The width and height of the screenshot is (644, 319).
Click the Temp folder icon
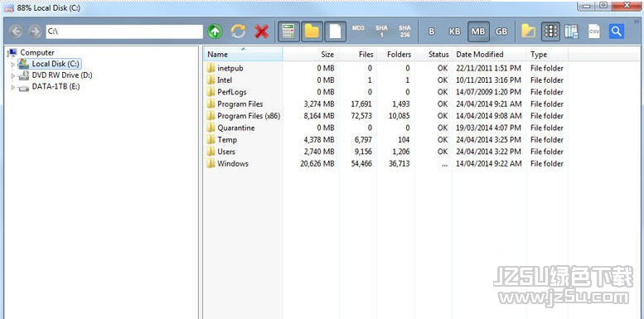(211, 139)
